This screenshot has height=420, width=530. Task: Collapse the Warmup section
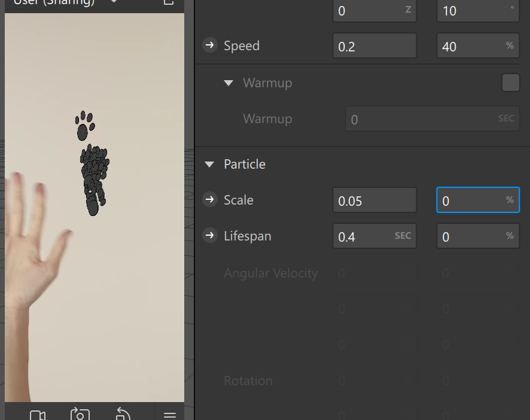(229, 83)
